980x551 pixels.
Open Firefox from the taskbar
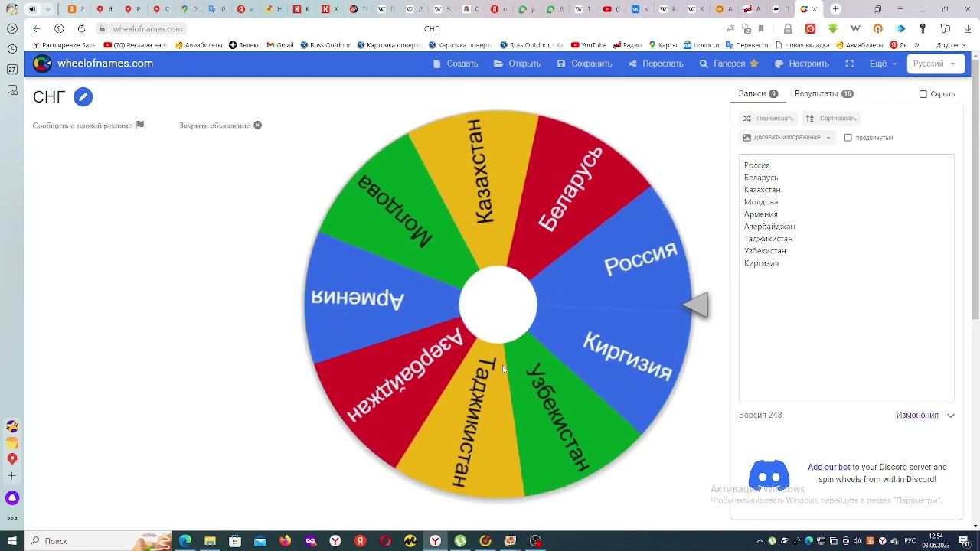coord(286,541)
